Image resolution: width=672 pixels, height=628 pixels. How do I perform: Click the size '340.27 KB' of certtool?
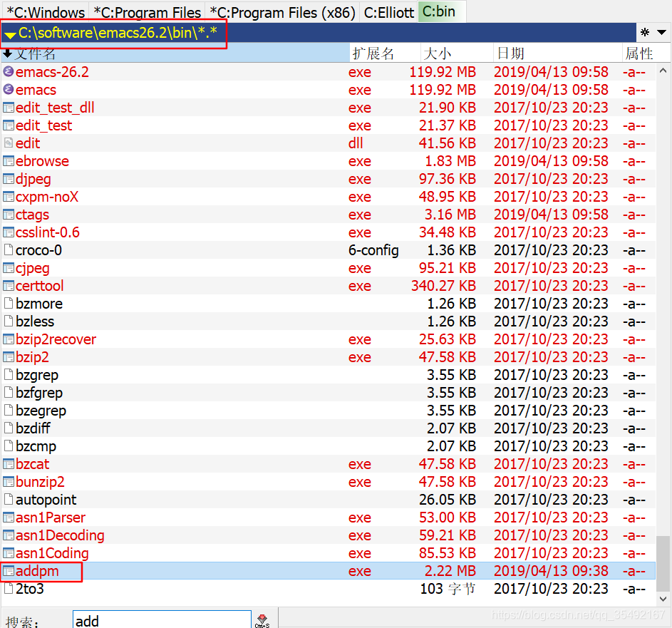pos(443,286)
